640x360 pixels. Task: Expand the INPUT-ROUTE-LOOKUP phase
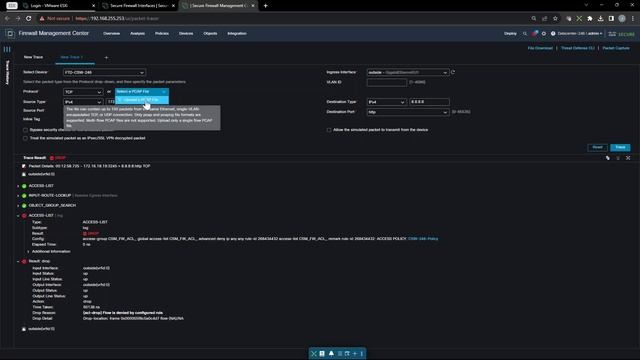point(18,196)
